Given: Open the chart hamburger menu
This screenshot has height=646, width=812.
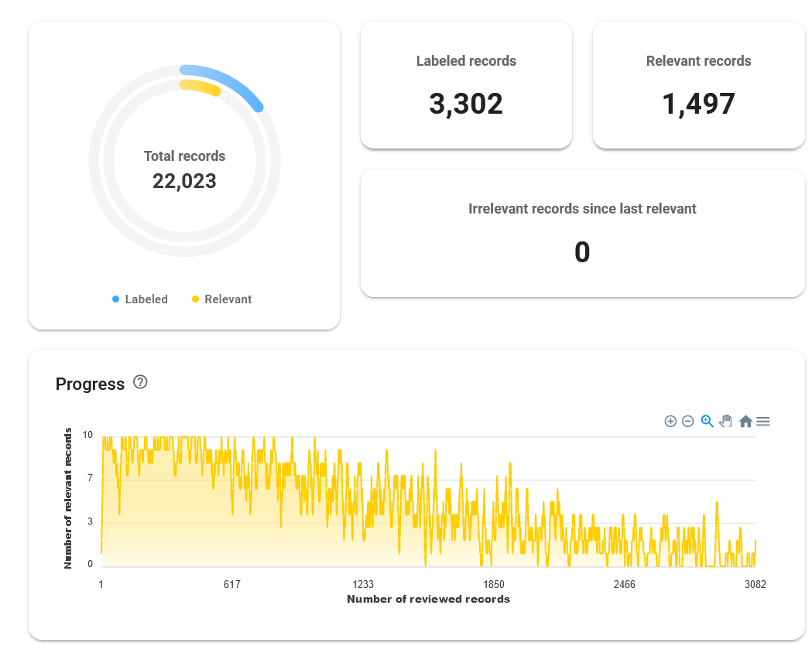Looking at the screenshot, I should point(762,422).
